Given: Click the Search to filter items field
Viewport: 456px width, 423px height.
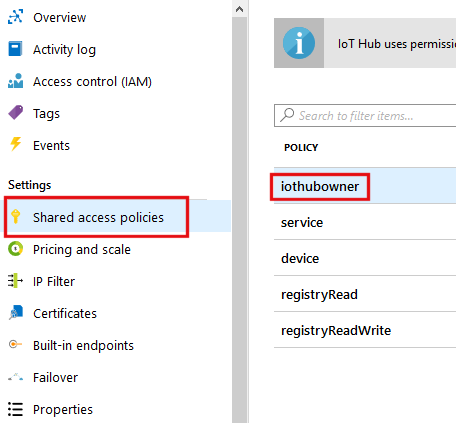Looking at the screenshot, I should 365,115.
